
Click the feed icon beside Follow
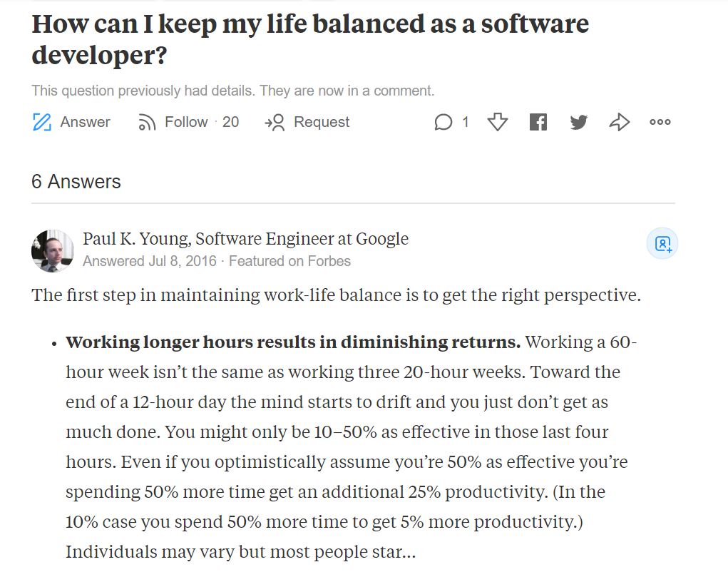coord(147,123)
